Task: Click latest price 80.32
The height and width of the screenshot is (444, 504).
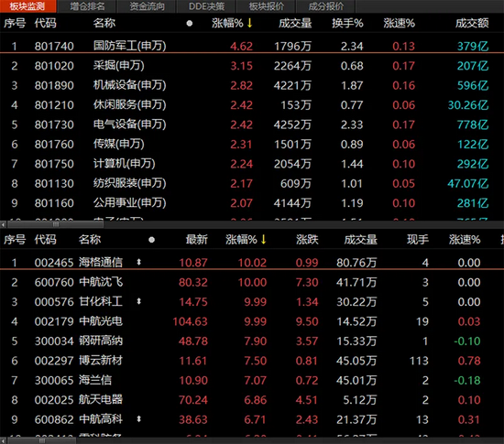Action: (193, 283)
